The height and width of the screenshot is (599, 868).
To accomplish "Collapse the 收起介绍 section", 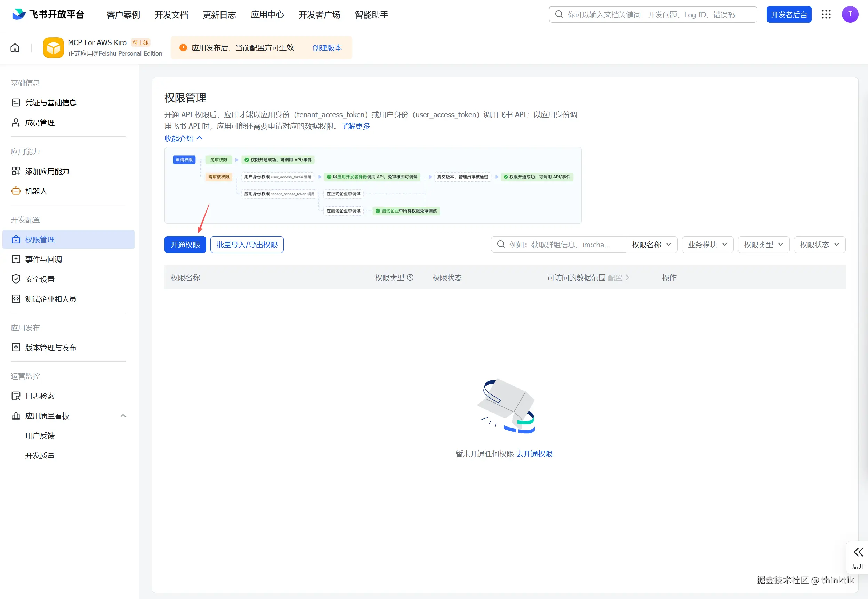I will coord(183,138).
